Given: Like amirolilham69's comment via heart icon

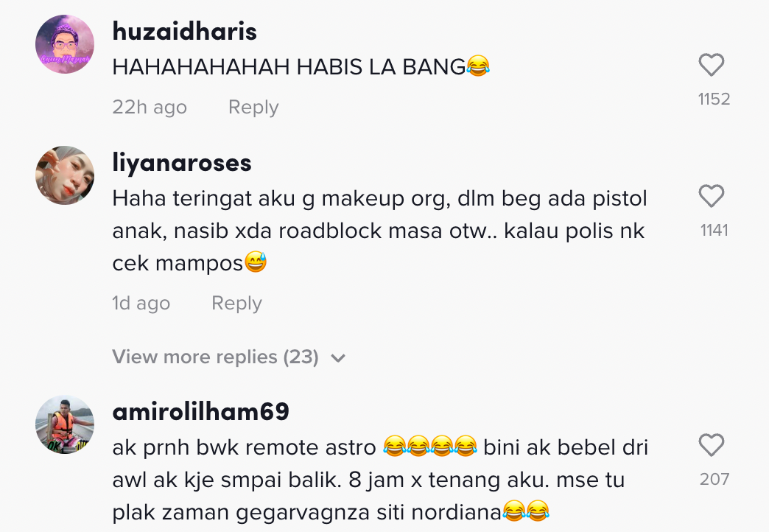Looking at the screenshot, I should tap(711, 445).
